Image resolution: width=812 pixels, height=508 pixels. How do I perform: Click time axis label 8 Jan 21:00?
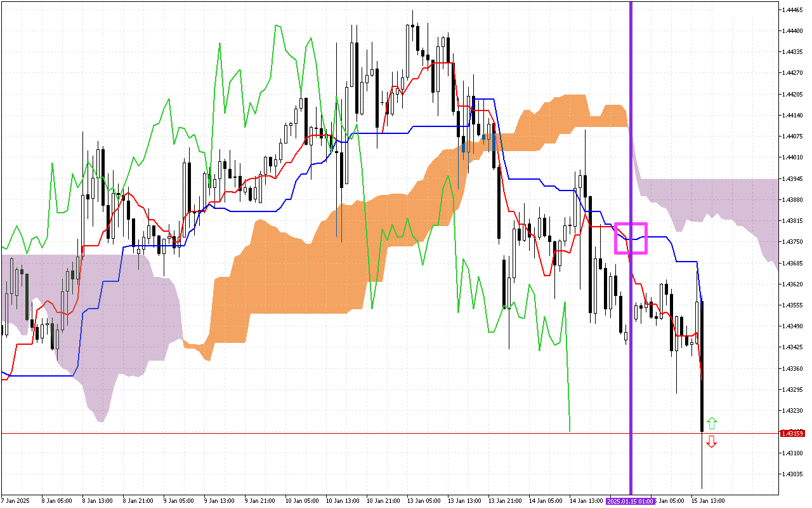coord(138,501)
